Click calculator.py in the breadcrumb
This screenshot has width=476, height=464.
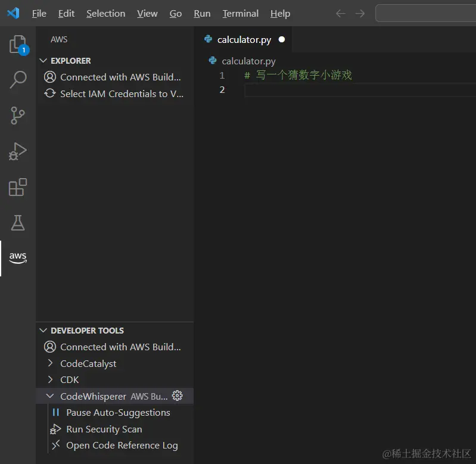pos(248,61)
